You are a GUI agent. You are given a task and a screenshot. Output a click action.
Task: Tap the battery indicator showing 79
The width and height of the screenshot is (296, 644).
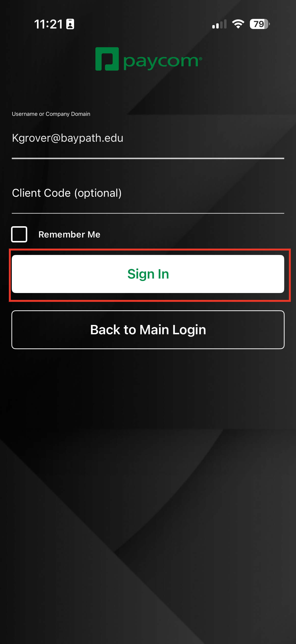(259, 24)
